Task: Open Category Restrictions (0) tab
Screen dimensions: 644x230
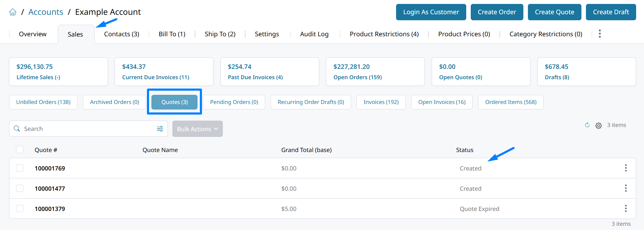Action: 546,34
